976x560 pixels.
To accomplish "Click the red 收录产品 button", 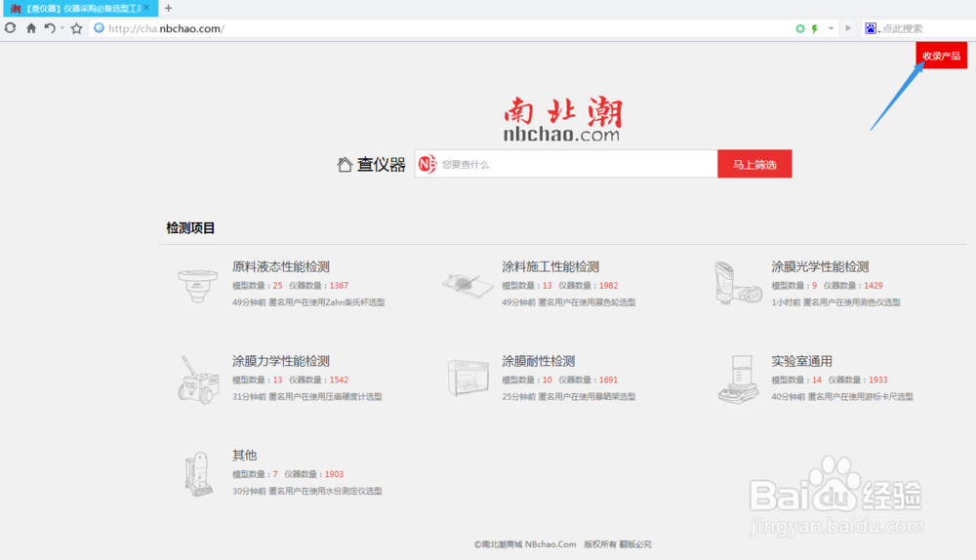I will [941, 56].
